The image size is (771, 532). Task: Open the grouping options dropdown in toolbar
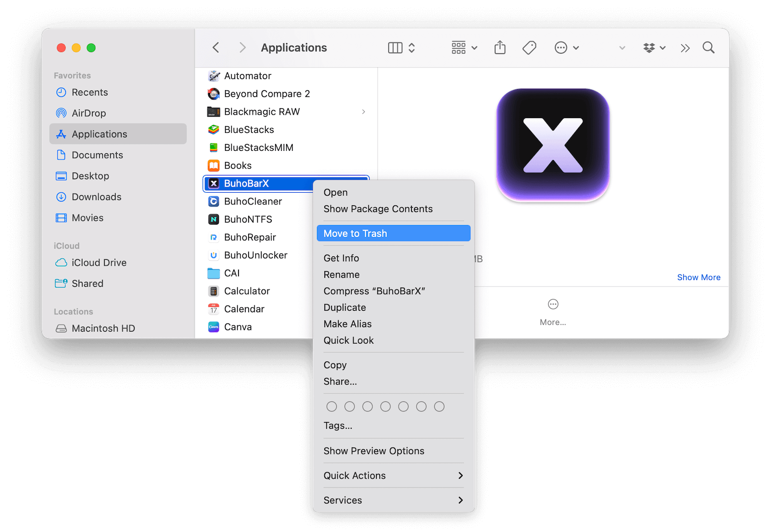[x=463, y=47]
